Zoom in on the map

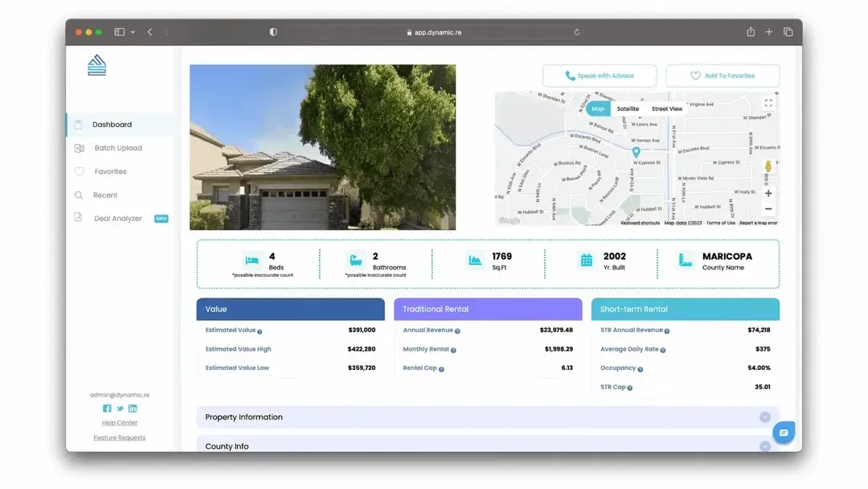[768, 193]
